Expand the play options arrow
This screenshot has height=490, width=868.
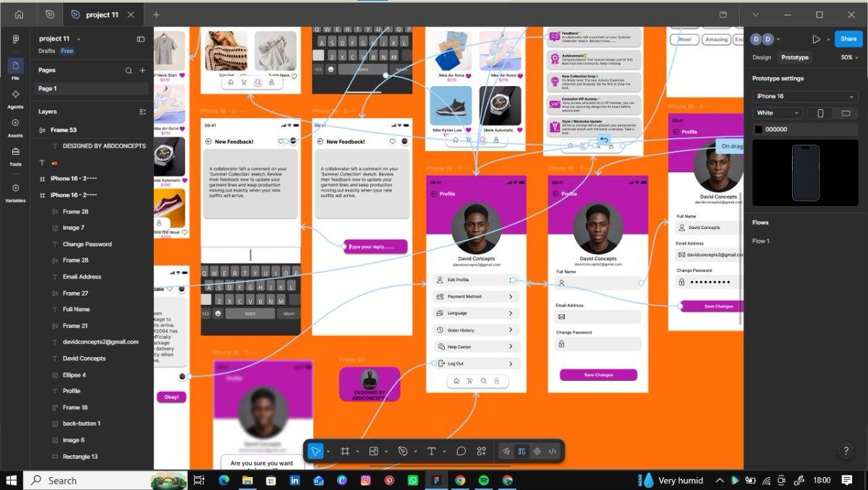827,39
